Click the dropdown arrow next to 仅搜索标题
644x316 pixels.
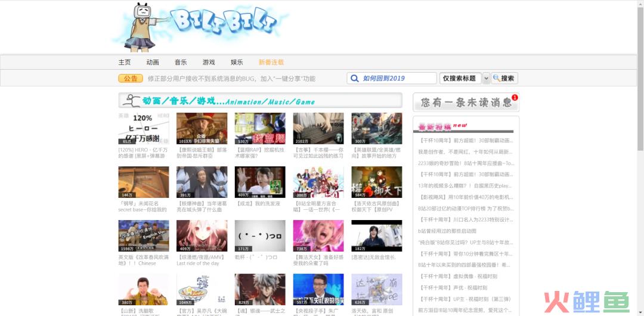[486, 78]
